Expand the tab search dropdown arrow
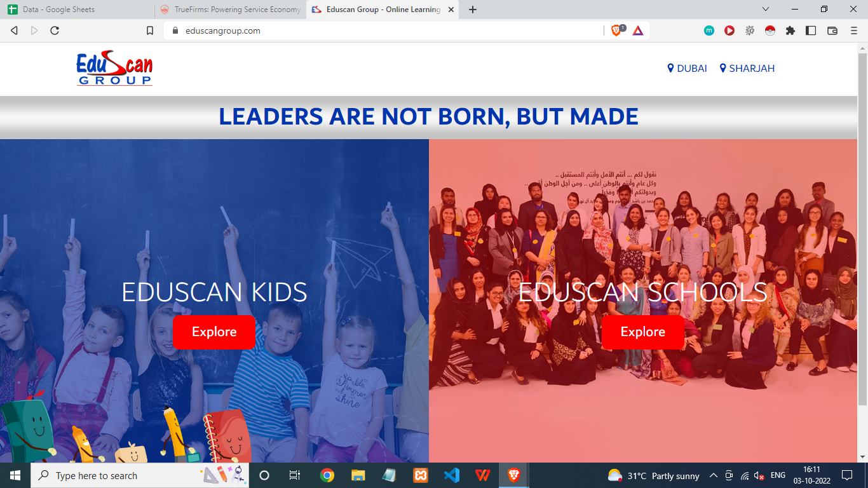Image resolution: width=868 pixels, height=488 pixels. point(766,9)
